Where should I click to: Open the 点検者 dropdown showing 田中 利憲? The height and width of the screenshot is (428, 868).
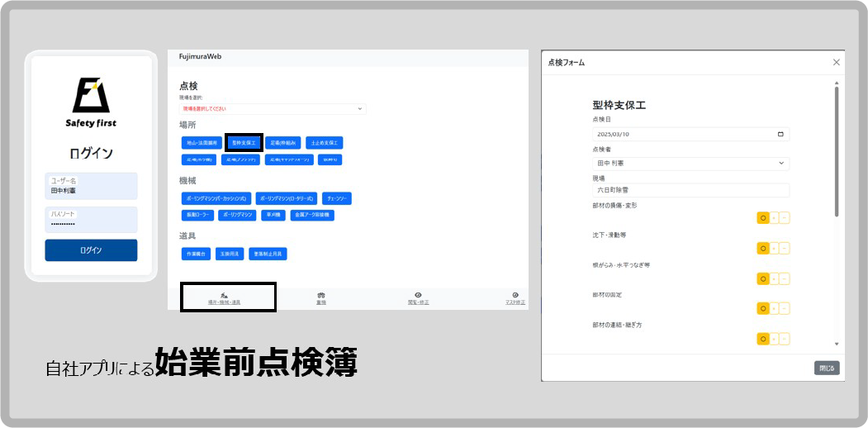691,164
